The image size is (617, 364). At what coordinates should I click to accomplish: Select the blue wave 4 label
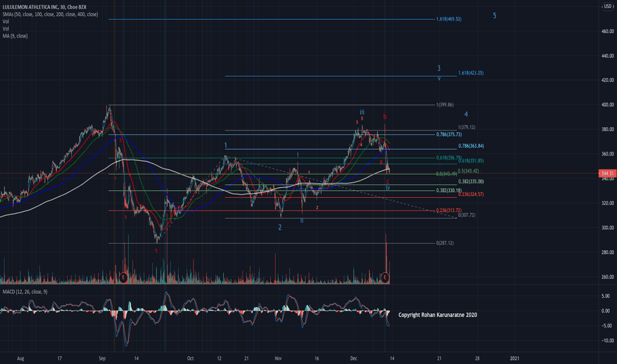pos(466,114)
